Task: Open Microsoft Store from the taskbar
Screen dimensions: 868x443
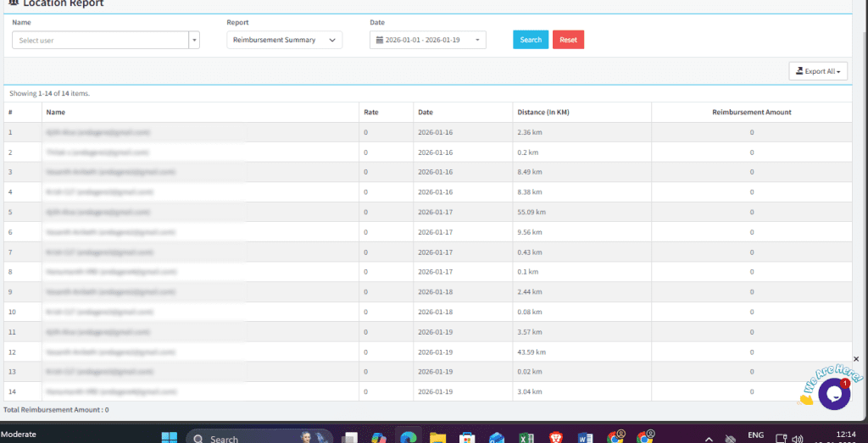Action: 466,438
